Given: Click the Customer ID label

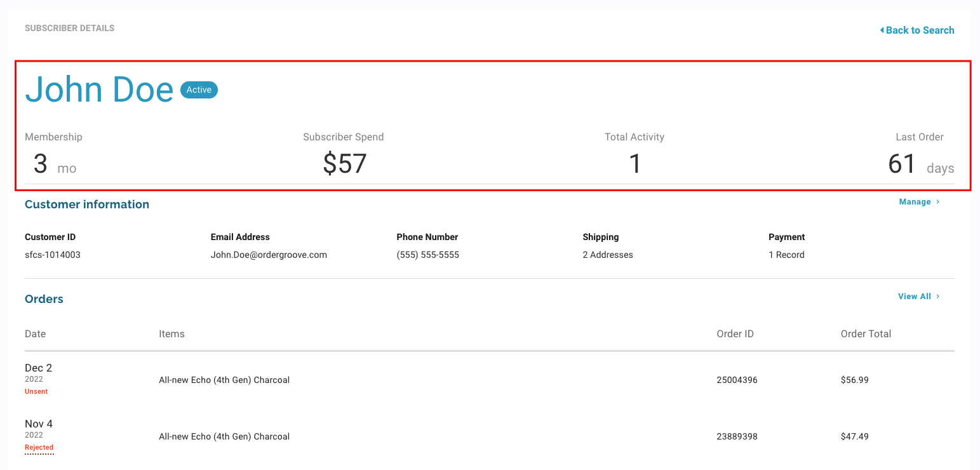Looking at the screenshot, I should pyautogui.click(x=50, y=237).
